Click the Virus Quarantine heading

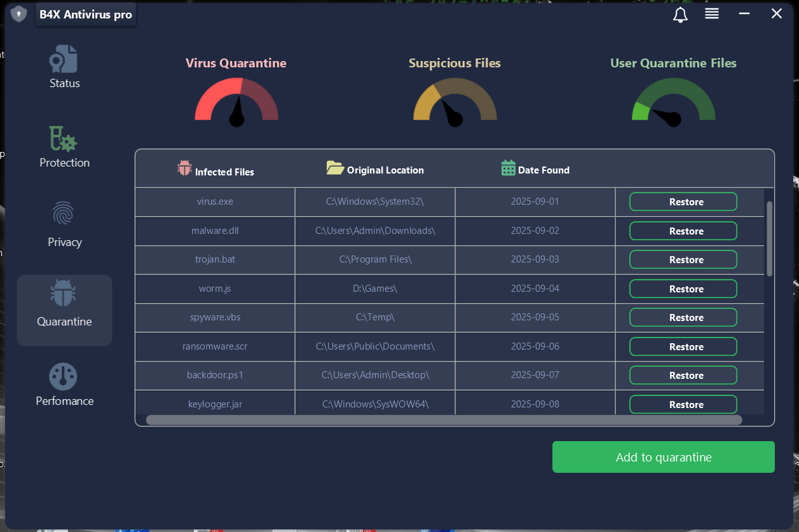pos(236,64)
